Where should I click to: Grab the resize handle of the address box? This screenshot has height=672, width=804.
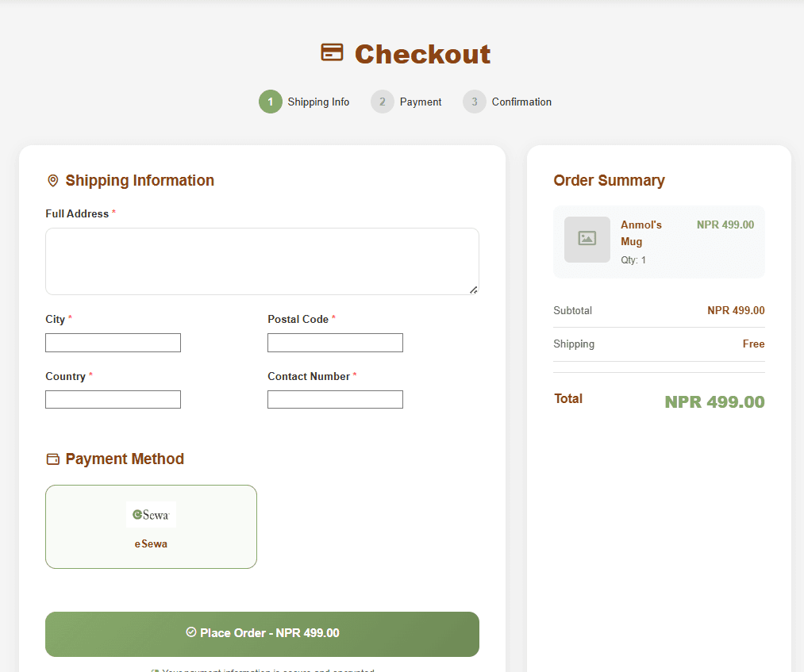coord(473,290)
